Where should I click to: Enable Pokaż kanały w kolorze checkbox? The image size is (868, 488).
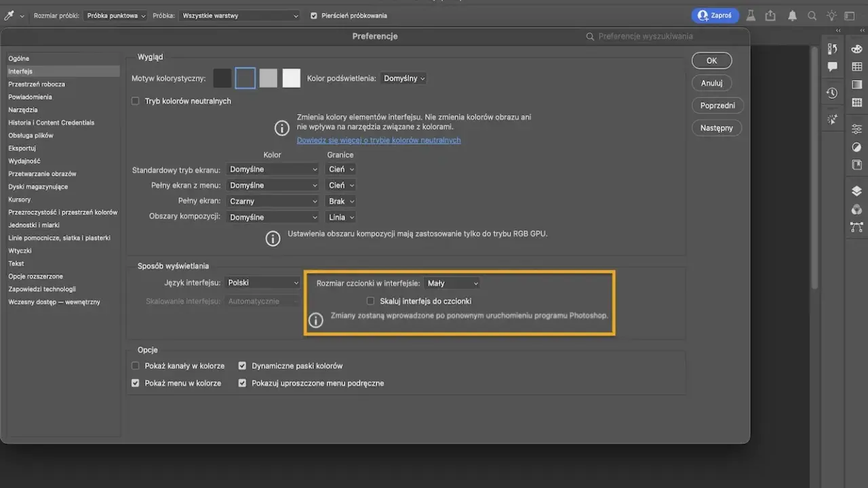[136, 365]
